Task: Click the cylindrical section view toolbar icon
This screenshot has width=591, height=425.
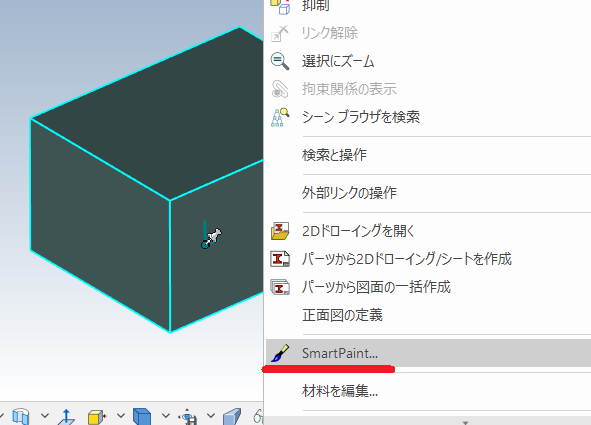Action: pyautogui.click(x=21, y=417)
